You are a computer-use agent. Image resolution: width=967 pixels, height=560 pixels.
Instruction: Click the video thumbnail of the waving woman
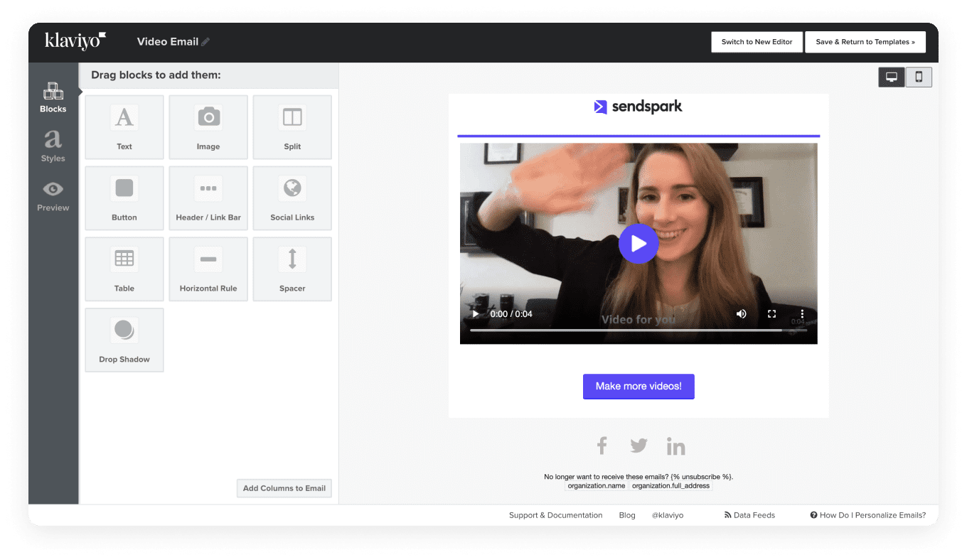tap(639, 244)
